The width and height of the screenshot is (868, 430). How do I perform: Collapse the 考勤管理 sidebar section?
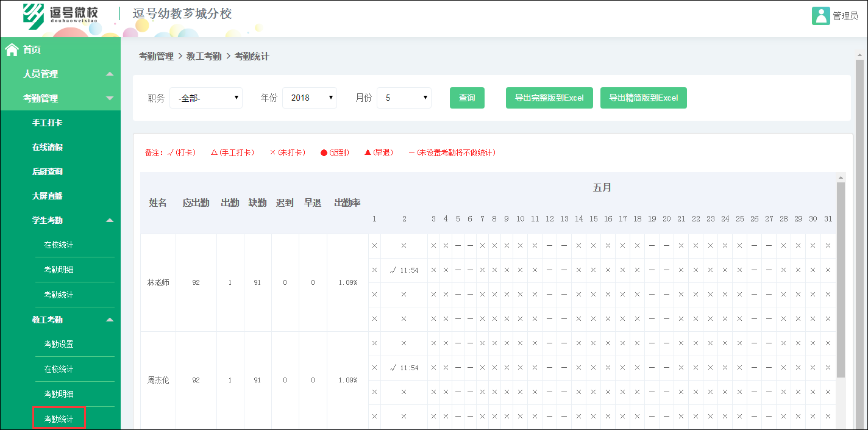click(60, 98)
